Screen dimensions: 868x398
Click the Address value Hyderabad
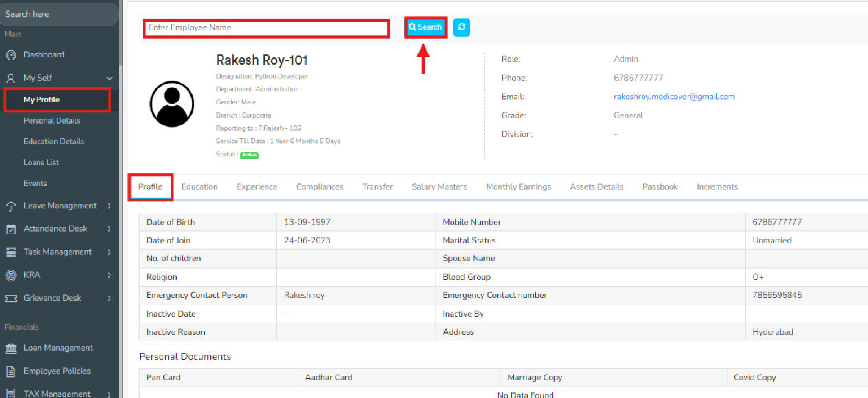pyautogui.click(x=773, y=332)
